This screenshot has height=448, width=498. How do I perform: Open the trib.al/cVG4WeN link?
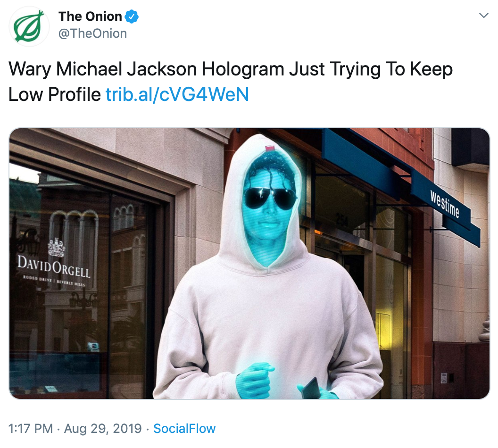pyautogui.click(x=177, y=94)
